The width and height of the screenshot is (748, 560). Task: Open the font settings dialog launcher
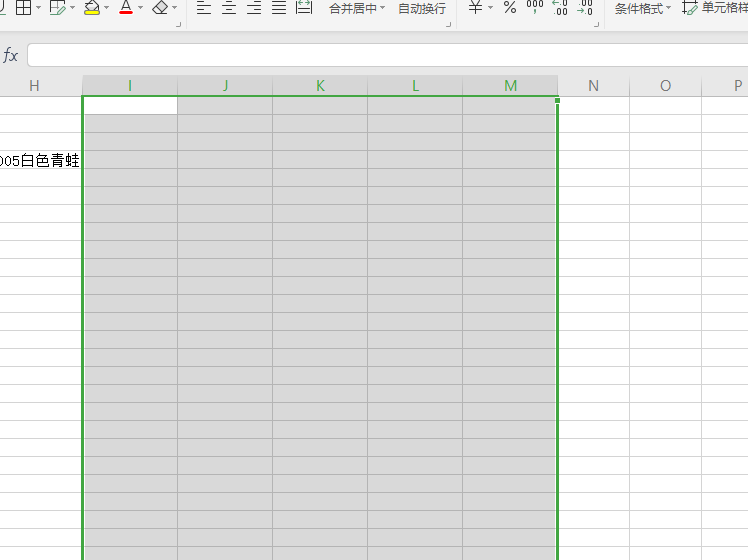pos(178,24)
